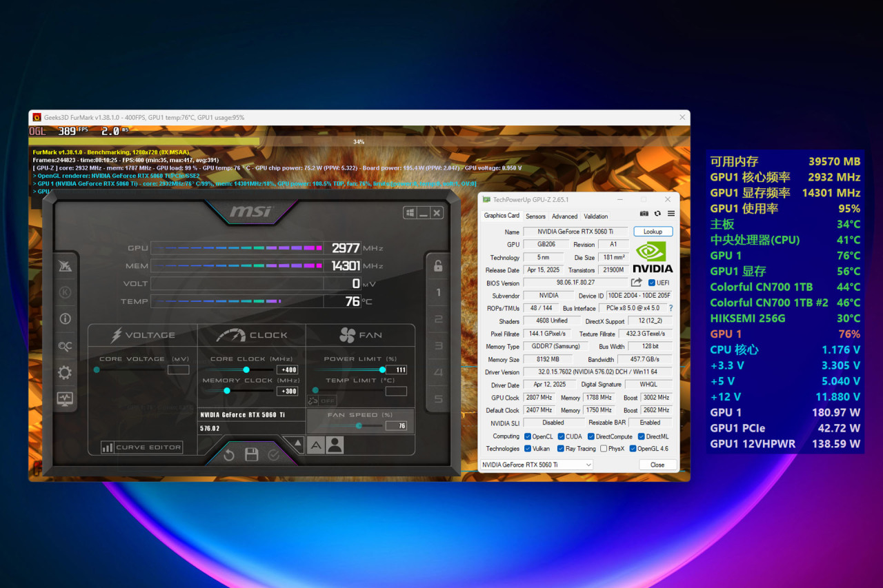Toggle Afterburner startup Windows icon
The height and width of the screenshot is (588, 883).
[x=410, y=213]
